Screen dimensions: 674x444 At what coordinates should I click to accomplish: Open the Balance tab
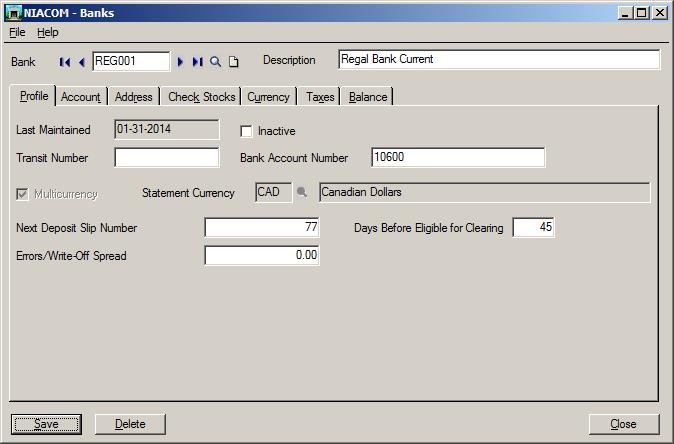point(368,97)
